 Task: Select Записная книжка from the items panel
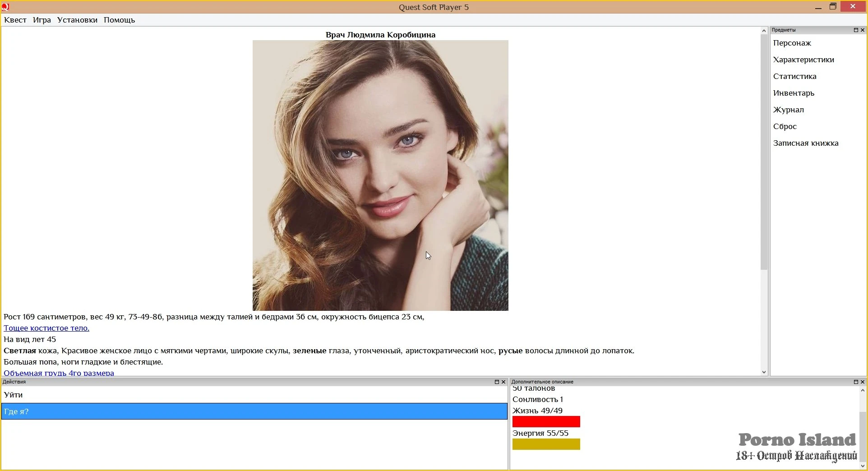(806, 143)
